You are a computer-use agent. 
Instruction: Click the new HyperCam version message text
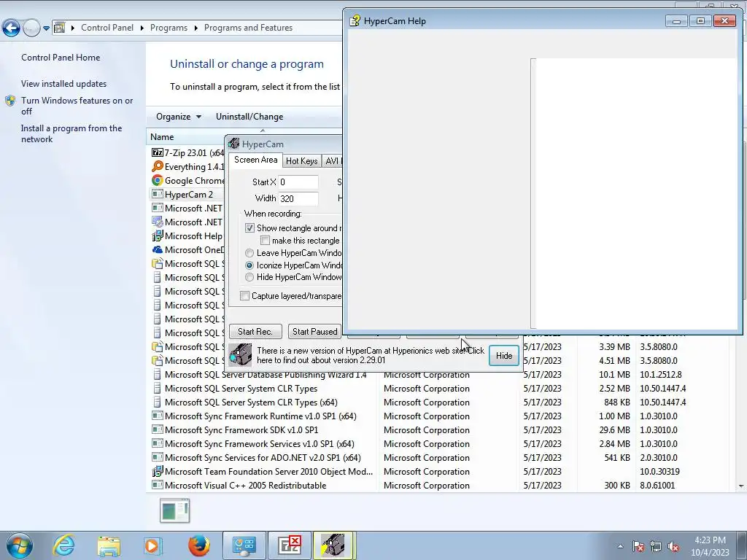point(370,355)
